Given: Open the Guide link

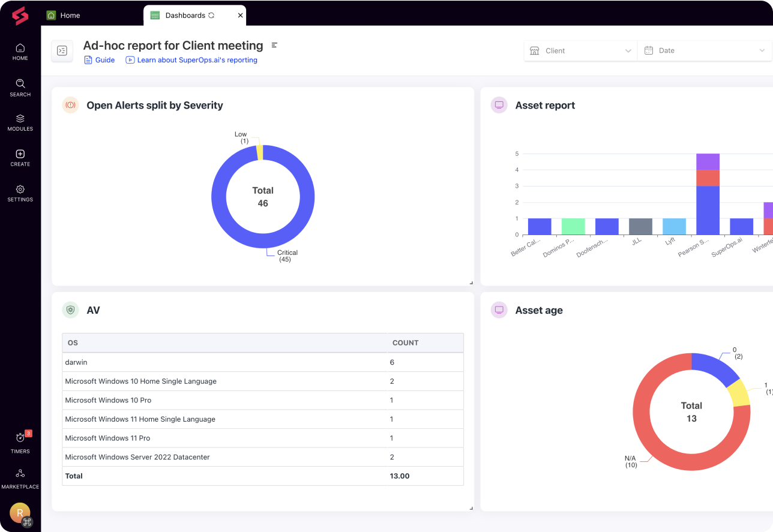Looking at the screenshot, I should click(99, 59).
